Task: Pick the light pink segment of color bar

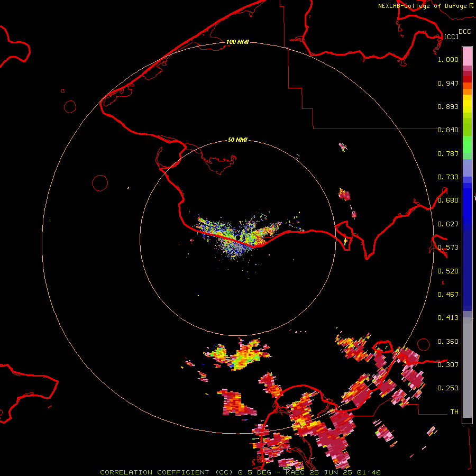Action: tap(467, 57)
